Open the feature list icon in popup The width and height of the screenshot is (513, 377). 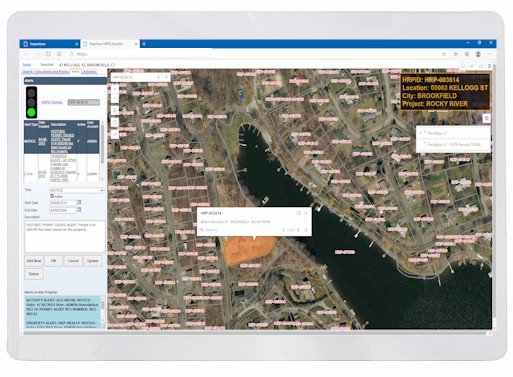coord(306,230)
